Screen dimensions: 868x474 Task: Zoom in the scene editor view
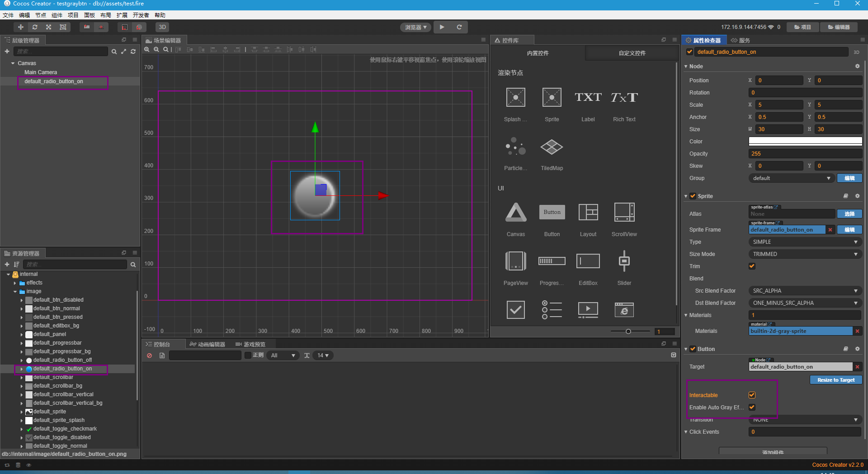[147, 49]
